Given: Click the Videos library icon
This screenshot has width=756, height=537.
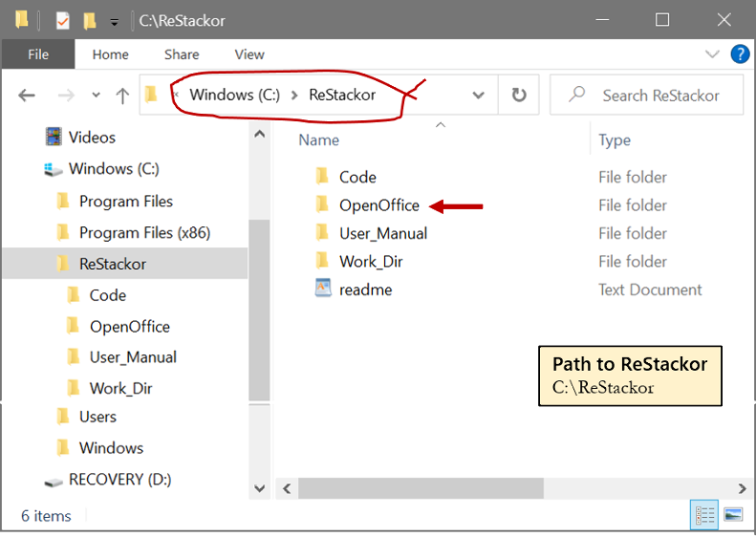Looking at the screenshot, I should tap(54, 137).
